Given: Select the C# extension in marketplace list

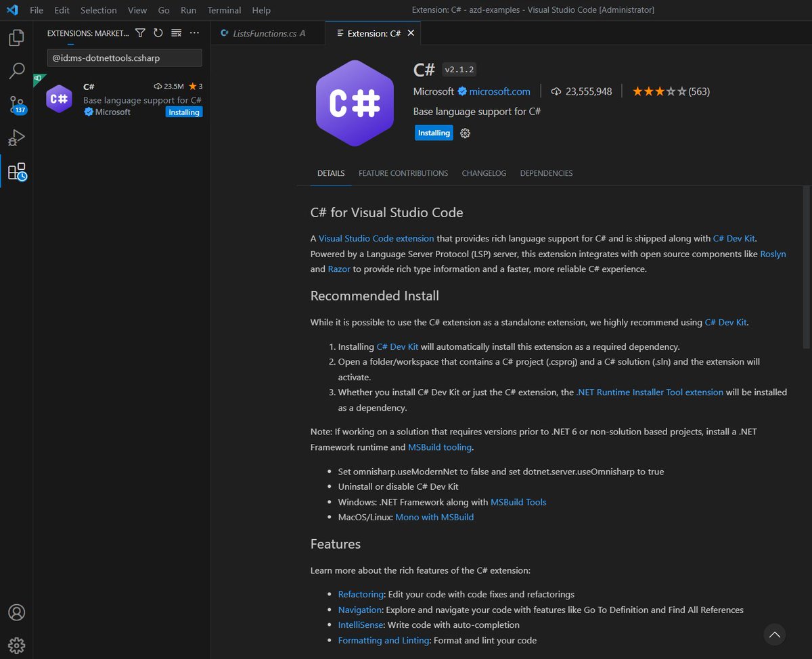Looking at the screenshot, I should point(122,99).
